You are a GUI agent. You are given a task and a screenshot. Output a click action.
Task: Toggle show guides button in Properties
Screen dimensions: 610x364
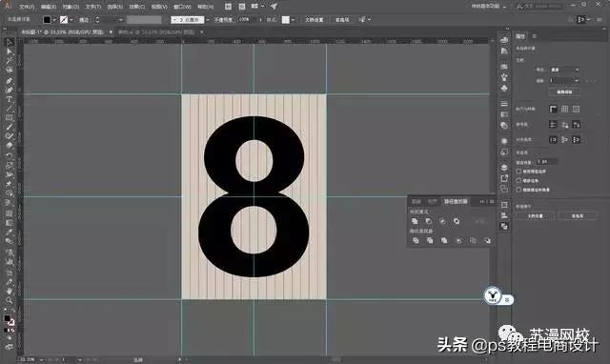point(553,125)
